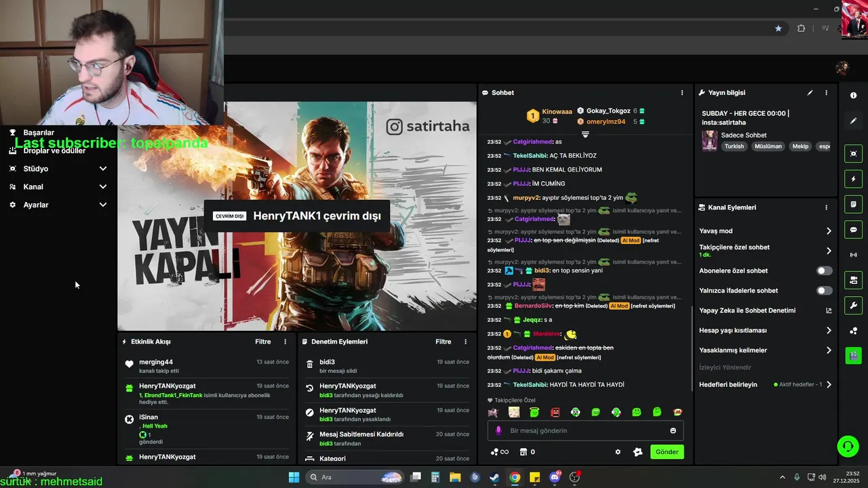Toggle Abonelere özel sohbet switch
Screen dimensions: 868x488
[824, 270]
